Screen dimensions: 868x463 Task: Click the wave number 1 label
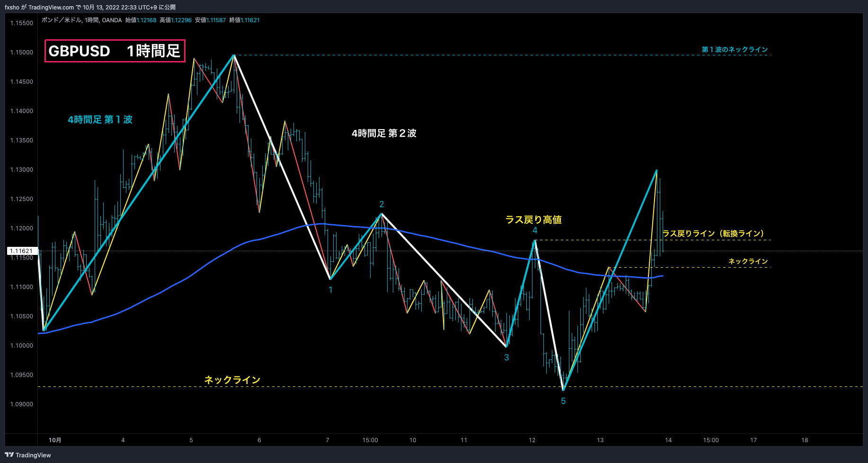330,290
